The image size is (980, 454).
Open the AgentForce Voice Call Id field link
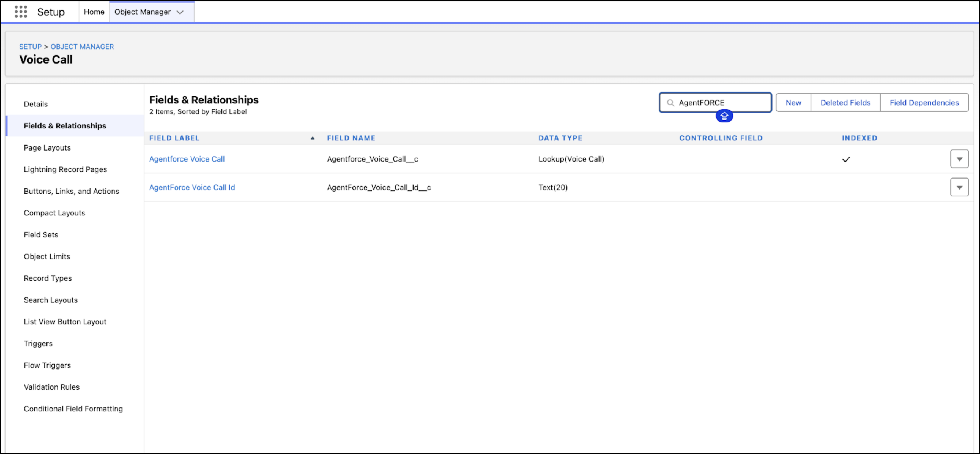coord(192,187)
